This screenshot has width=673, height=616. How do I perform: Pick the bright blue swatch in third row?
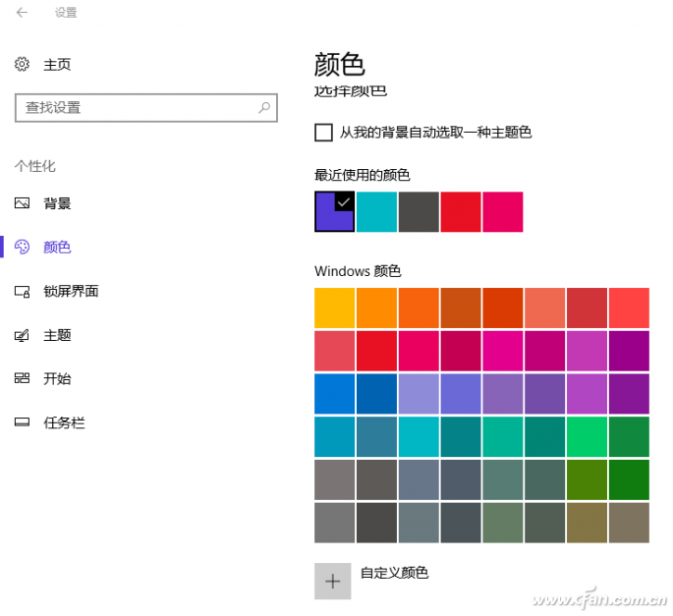334,393
